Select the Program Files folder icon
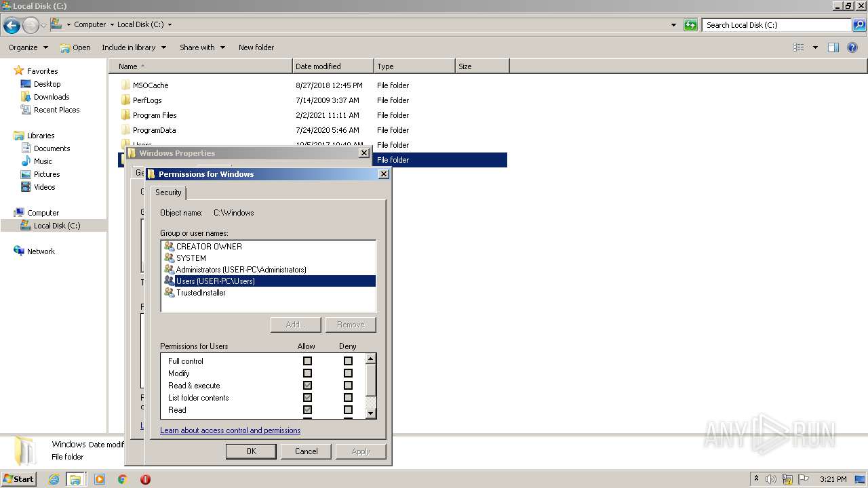Viewport: 868px width, 488px height. (x=125, y=115)
